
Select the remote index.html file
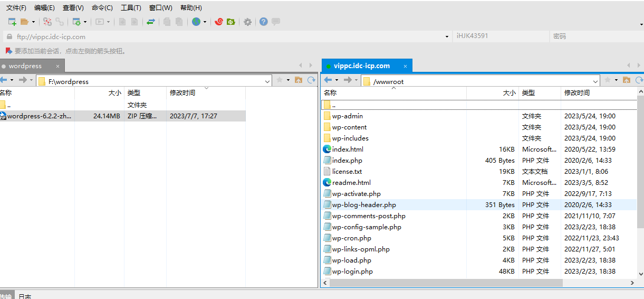coord(479,149)
